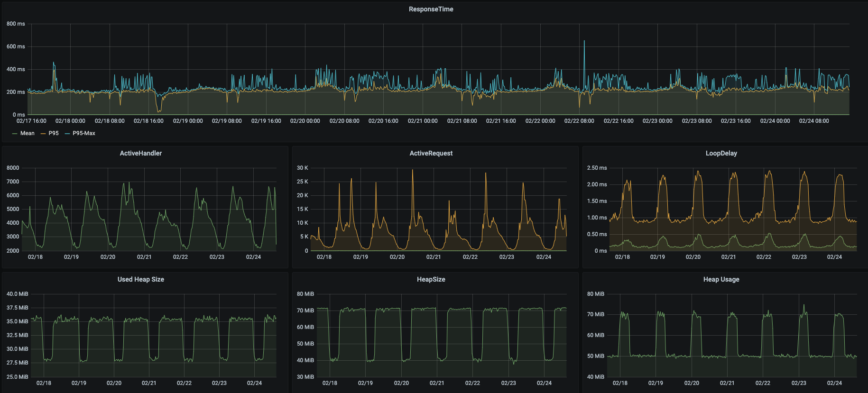Open the ActiveRequest panel title menu

431,153
